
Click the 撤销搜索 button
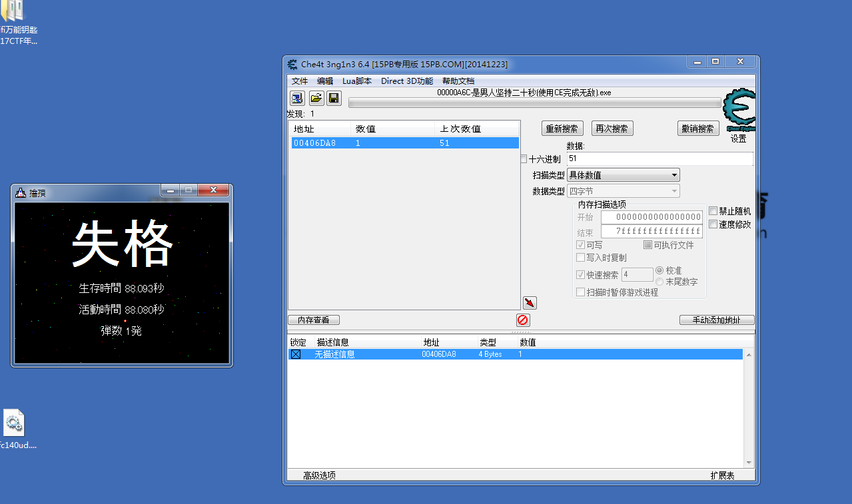[x=698, y=129]
